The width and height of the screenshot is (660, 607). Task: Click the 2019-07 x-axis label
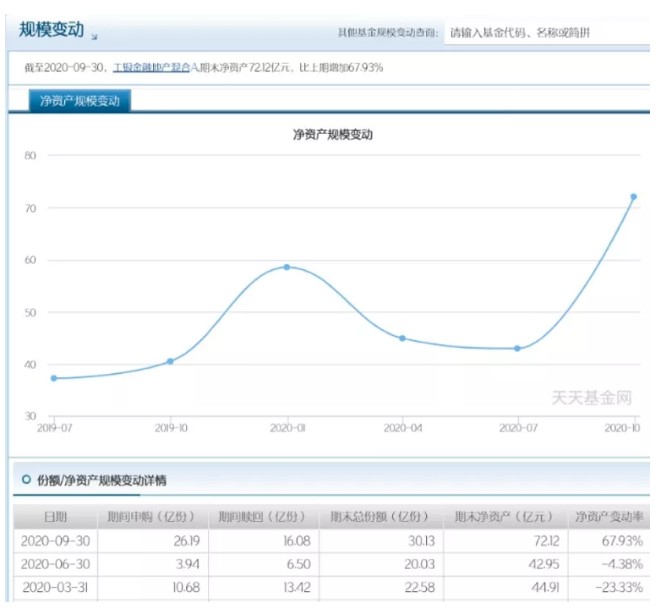coord(55,428)
